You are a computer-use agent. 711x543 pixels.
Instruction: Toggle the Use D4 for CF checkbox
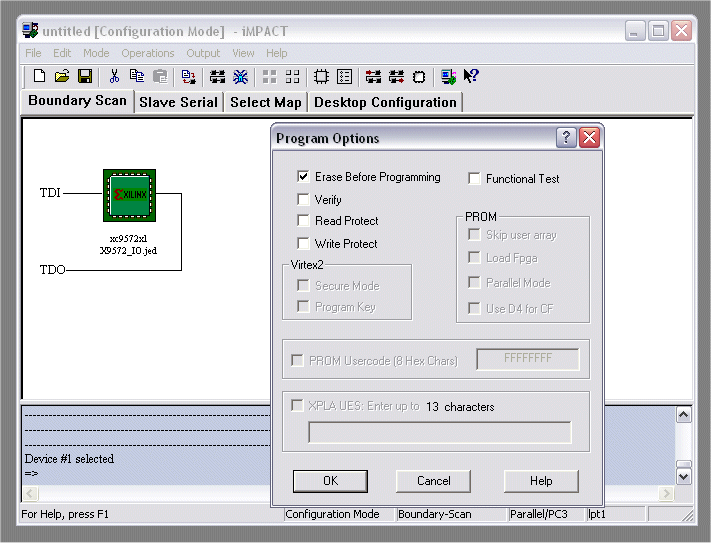click(474, 309)
